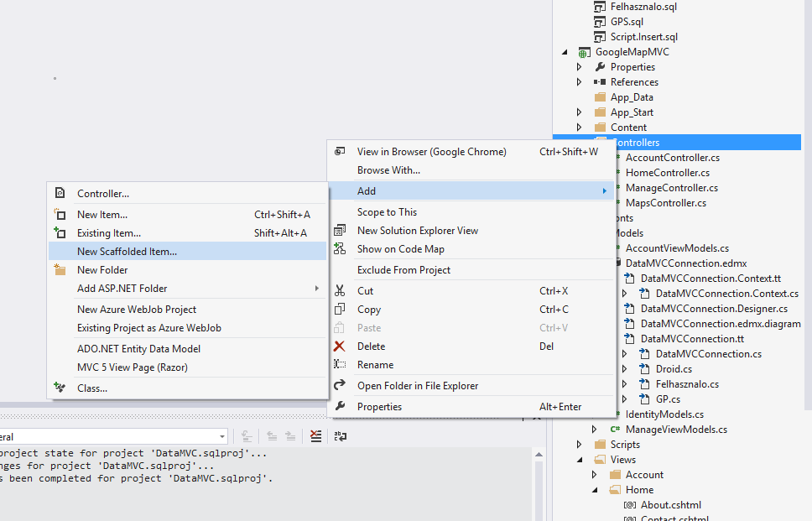The height and width of the screenshot is (521, 812).
Task: Expand the App_Start folder
Action: tap(580, 112)
